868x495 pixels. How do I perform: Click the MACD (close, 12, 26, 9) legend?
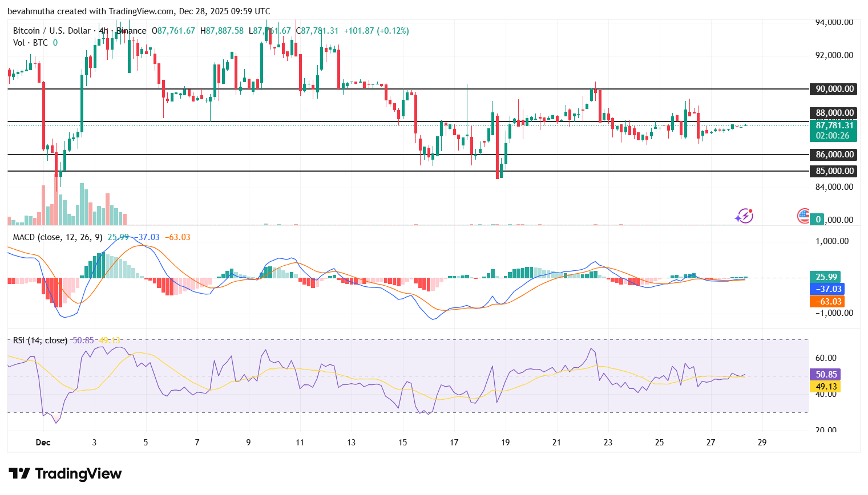click(56, 238)
